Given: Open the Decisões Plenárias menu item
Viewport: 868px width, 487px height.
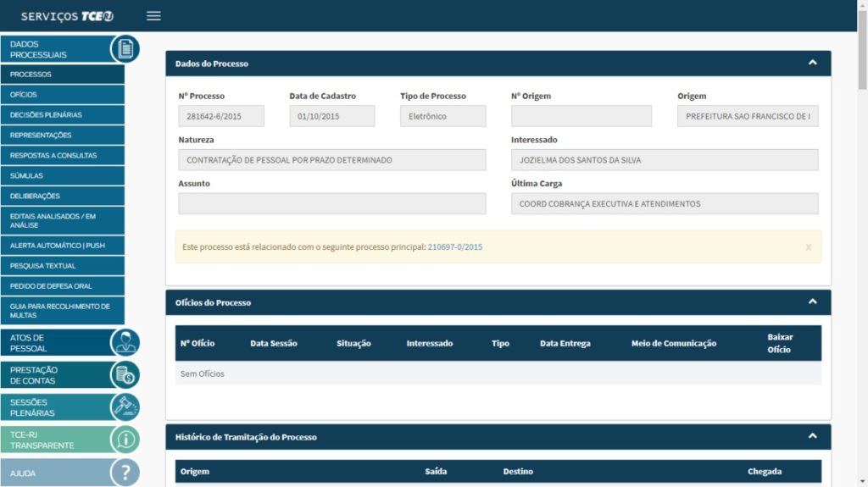Looking at the screenshot, I should point(63,114).
